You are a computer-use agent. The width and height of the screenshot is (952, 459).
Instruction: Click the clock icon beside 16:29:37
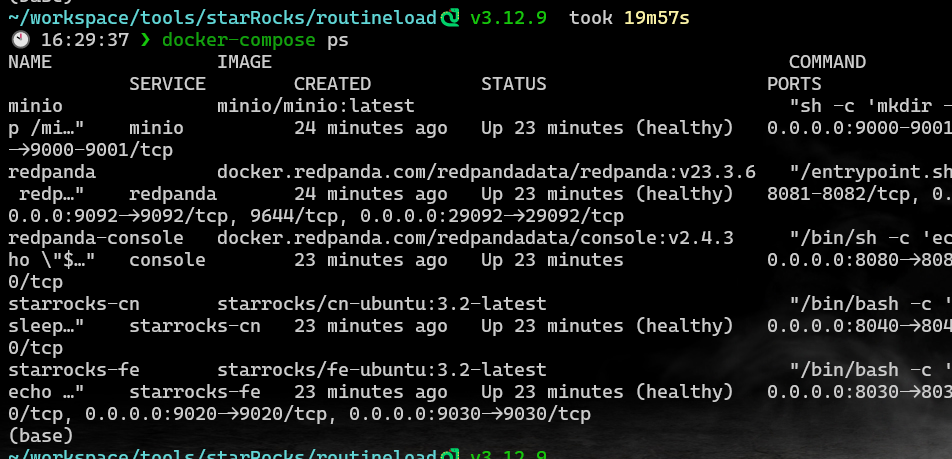tap(21, 40)
